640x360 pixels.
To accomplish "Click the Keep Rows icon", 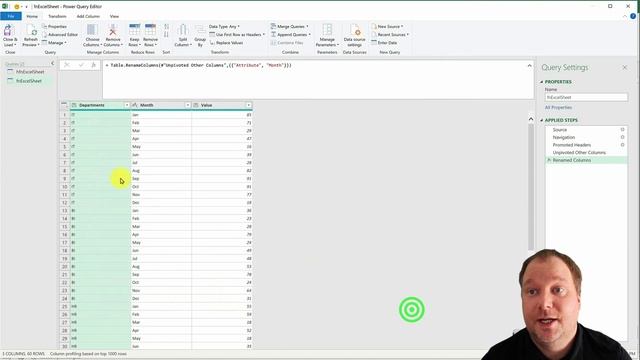I will (x=134, y=30).
